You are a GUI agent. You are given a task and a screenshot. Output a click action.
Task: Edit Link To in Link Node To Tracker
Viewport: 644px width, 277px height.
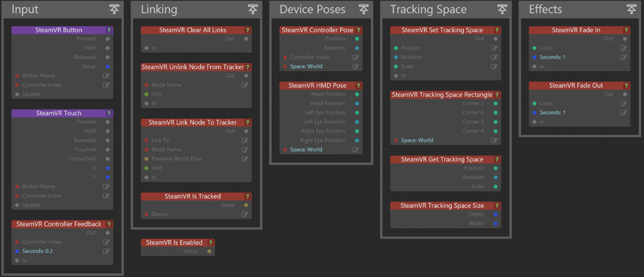click(245, 140)
